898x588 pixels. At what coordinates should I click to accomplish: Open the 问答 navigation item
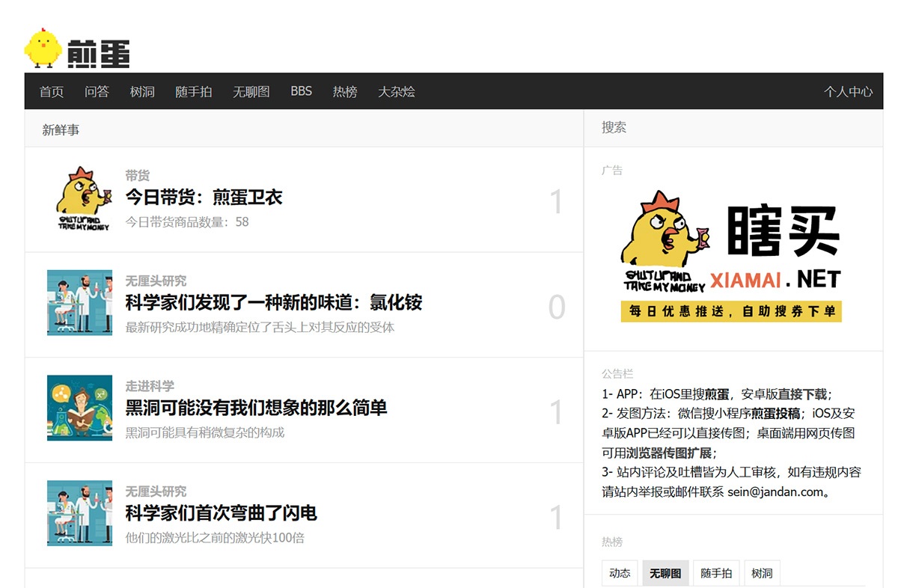[97, 91]
